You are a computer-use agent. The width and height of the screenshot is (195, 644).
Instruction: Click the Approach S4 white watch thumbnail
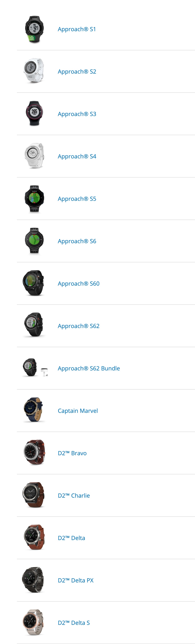[x=34, y=156]
